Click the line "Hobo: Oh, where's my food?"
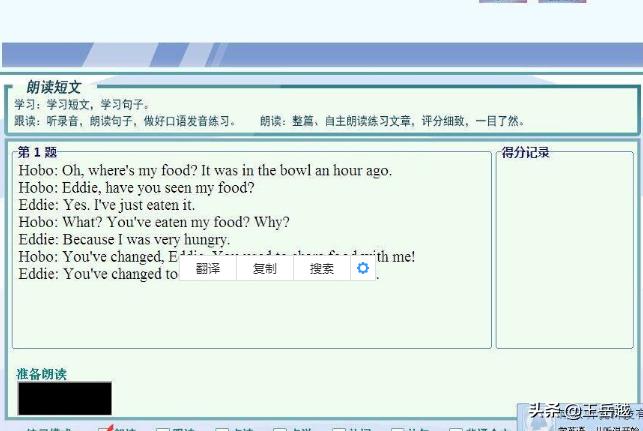This screenshot has height=431, width=643. (205, 170)
